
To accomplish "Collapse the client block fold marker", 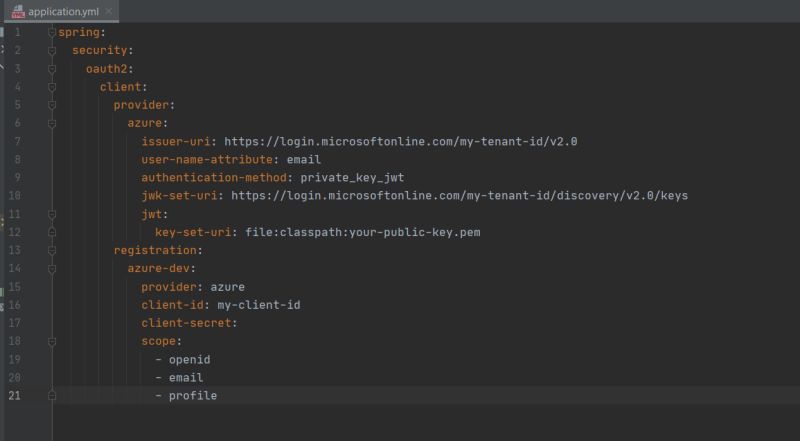I will click(x=52, y=87).
